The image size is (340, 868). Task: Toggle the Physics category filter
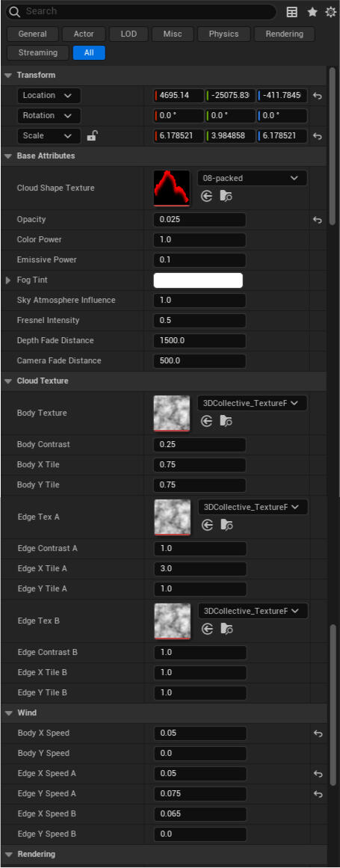click(224, 34)
